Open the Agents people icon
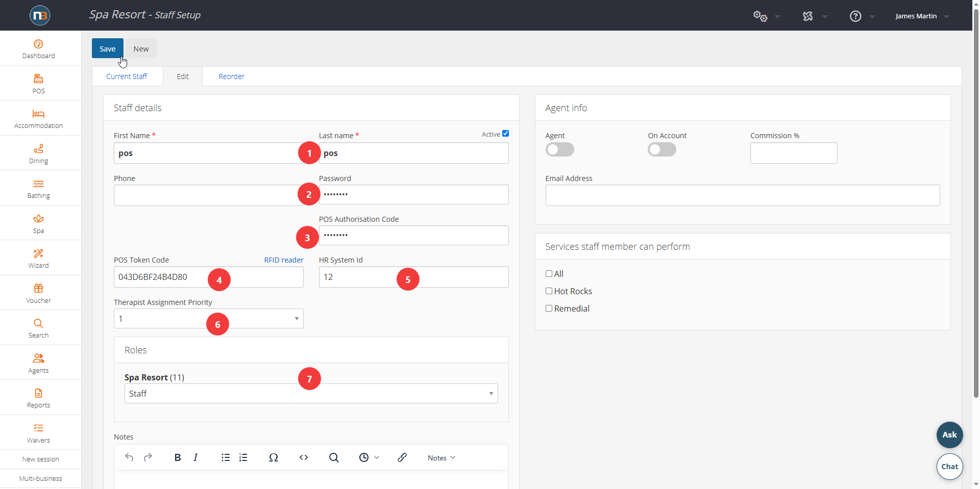The height and width of the screenshot is (489, 980). (38, 358)
